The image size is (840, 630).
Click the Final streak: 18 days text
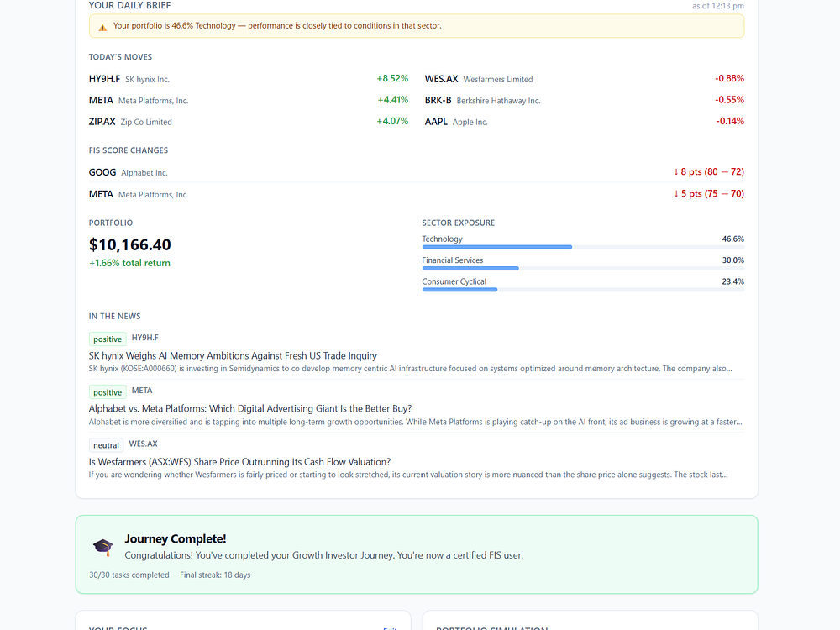pos(215,575)
